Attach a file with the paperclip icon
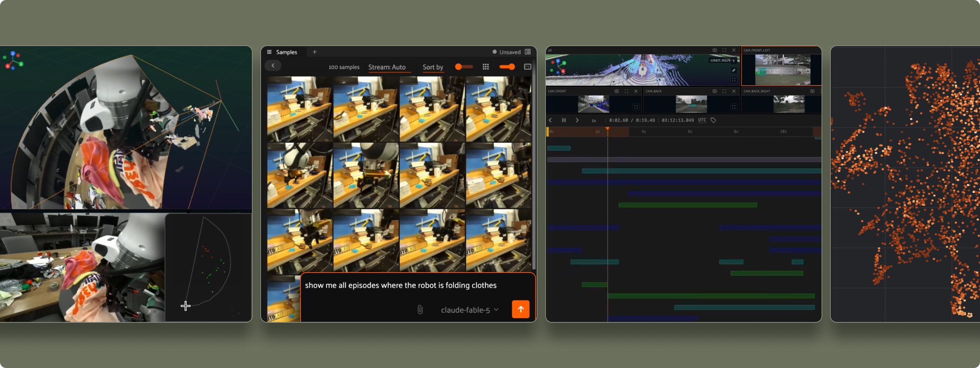The height and width of the screenshot is (368, 980). 420,310
